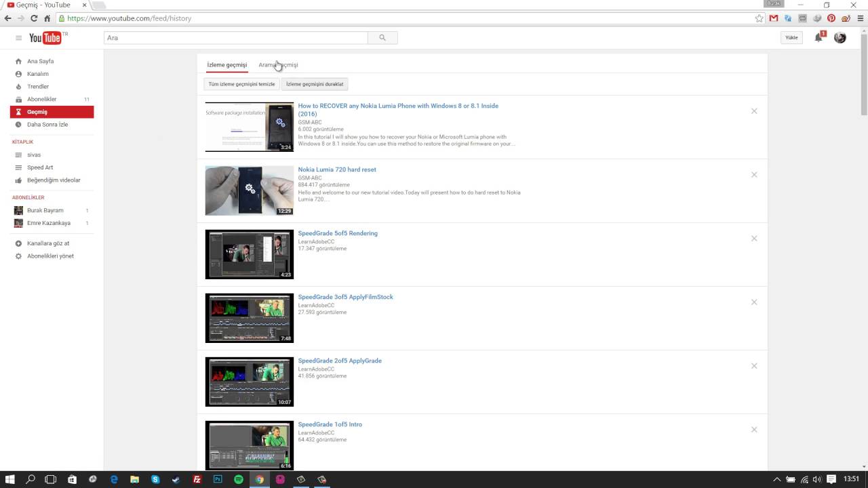Reload the page

click(34, 18)
